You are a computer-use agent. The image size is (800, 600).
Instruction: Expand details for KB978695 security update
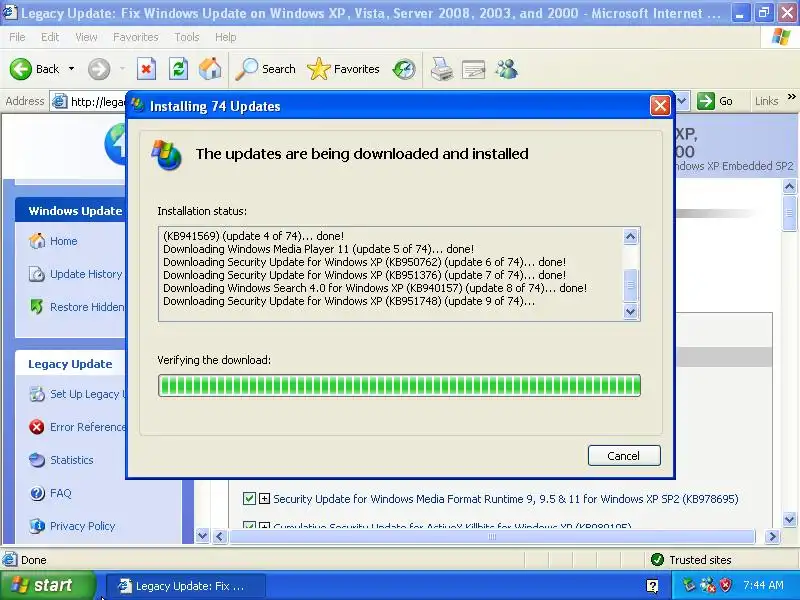point(264,498)
